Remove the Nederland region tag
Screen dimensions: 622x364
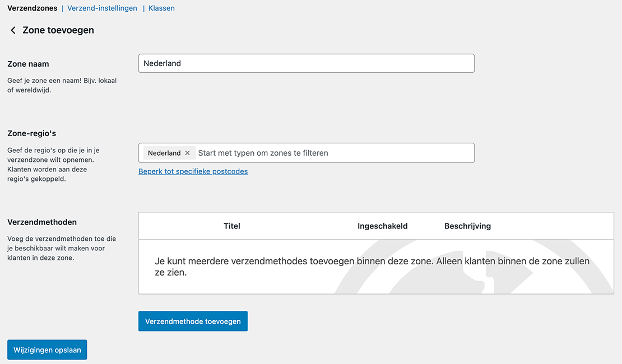coord(188,153)
